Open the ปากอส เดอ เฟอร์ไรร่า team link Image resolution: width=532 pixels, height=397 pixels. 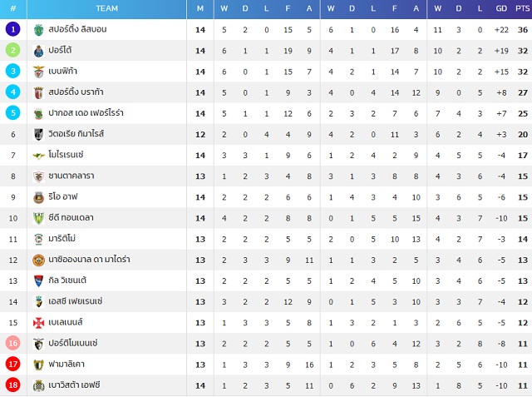point(86,112)
